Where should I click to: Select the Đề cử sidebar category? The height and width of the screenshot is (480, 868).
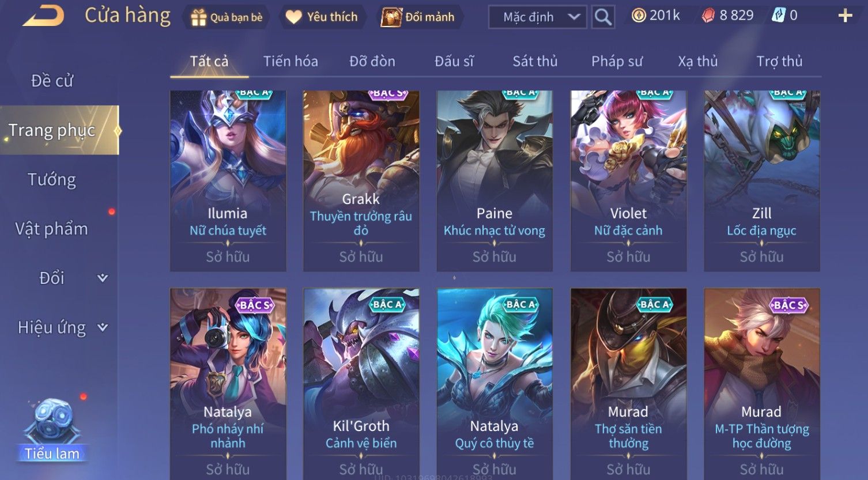[52, 81]
